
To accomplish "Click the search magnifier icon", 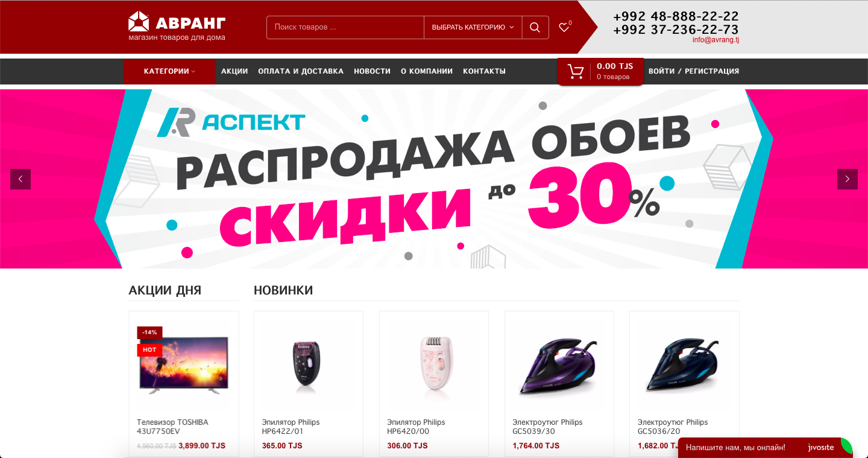I will click(x=535, y=27).
